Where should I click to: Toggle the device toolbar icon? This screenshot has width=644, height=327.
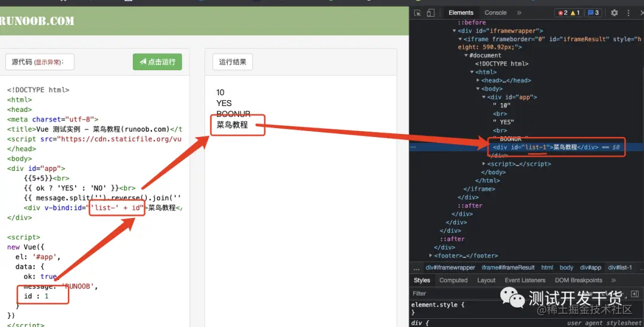point(431,13)
